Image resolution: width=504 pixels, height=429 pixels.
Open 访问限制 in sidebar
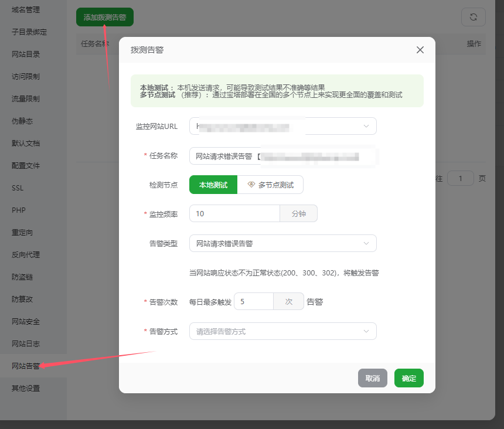click(26, 76)
